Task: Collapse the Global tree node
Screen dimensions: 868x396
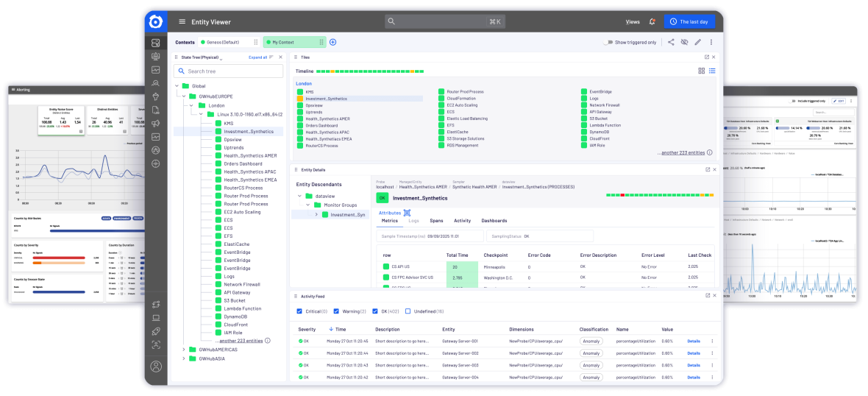Action: 177,86
